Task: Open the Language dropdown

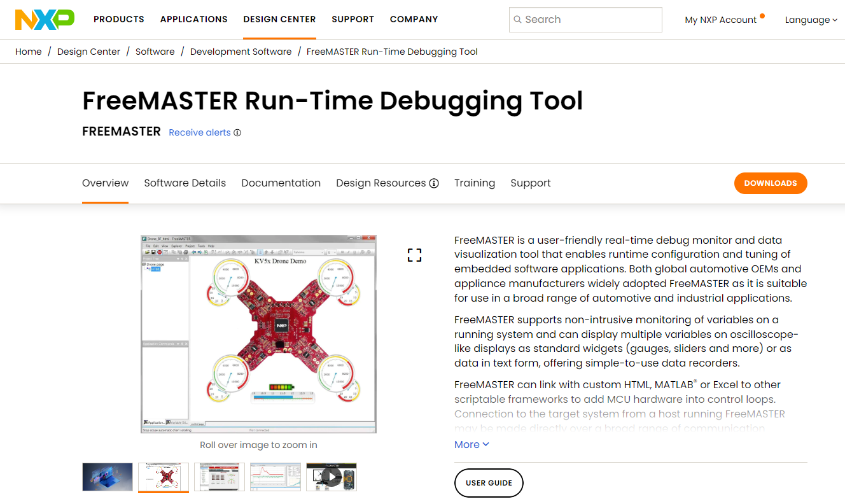Action: pyautogui.click(x=811, y=20)
